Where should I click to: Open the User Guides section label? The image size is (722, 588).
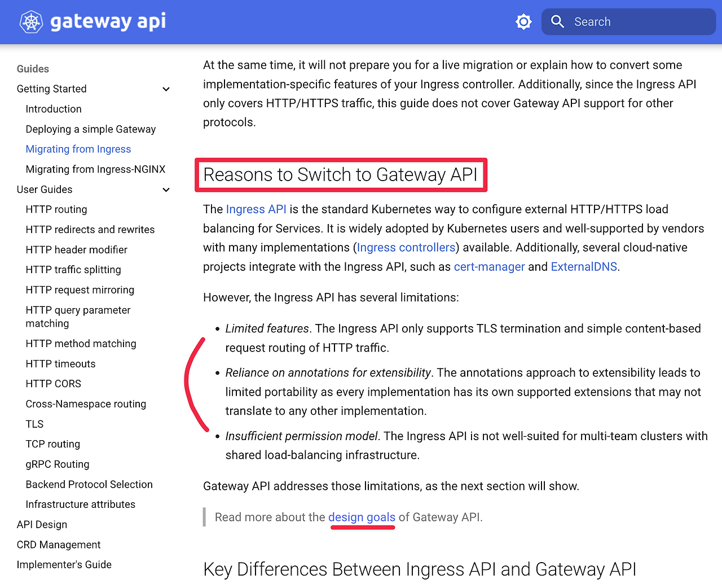coord(45,190)
